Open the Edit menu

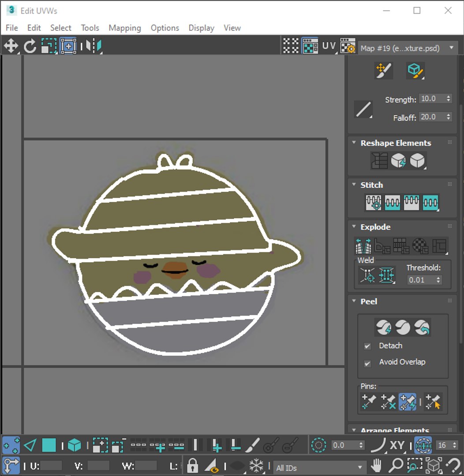click(x=34, y=28)
